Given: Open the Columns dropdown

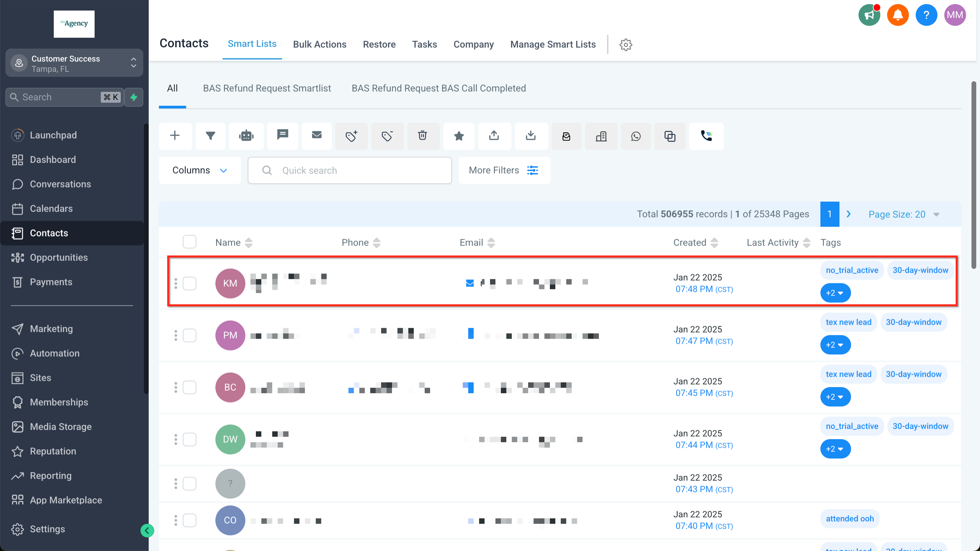Looking at the screenshot, I should coord(200,170).
